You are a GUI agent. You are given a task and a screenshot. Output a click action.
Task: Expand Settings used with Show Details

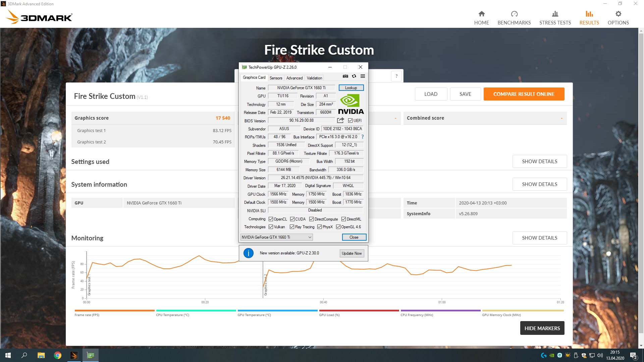click(539, 162)
